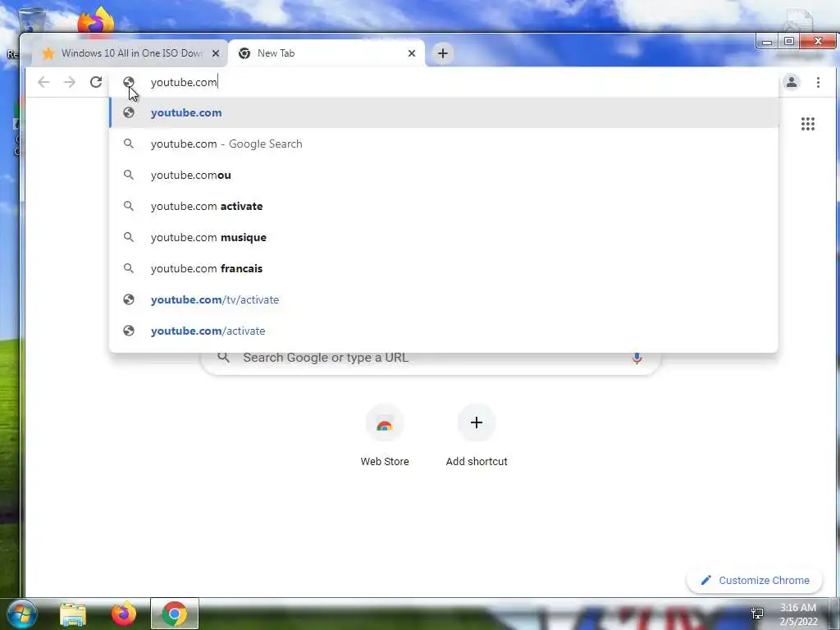Click magnifier icon beside youtube.com musique
This screenshot has width=840, height=630.
(x=128, y=237)
